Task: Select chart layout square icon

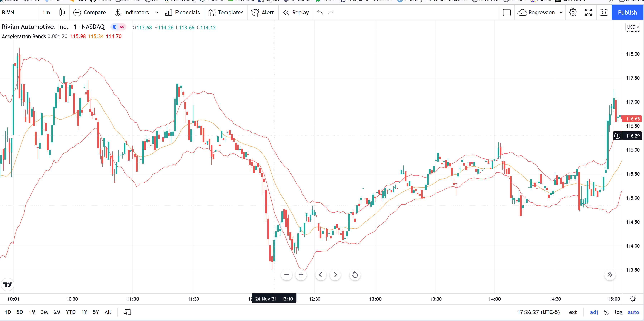Action: coord(507,12)
